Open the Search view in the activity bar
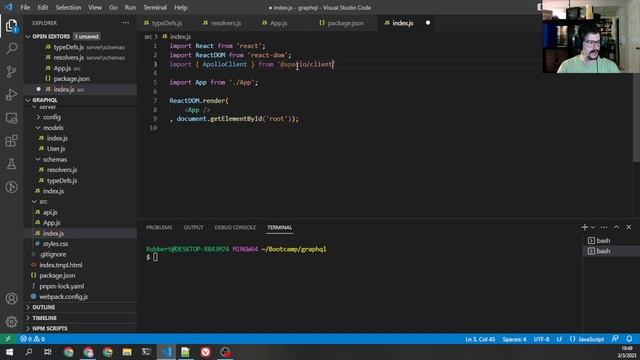 (11, 48)
